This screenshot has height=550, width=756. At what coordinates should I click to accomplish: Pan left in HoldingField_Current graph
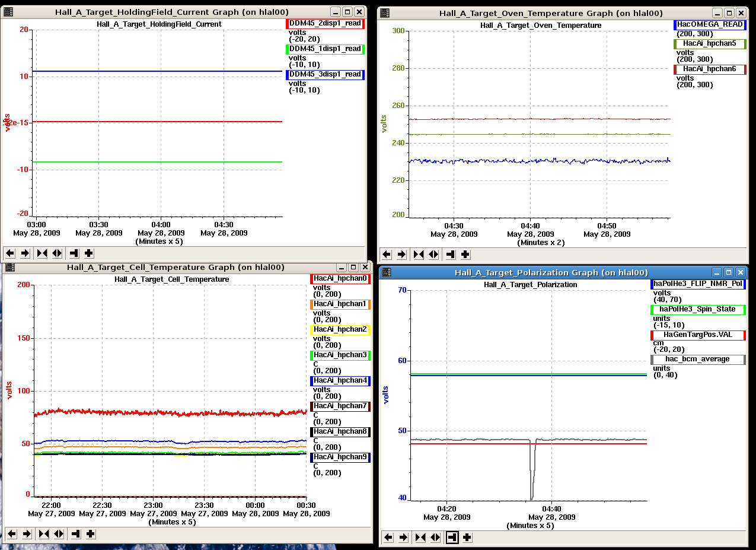[x=10, y=253]
